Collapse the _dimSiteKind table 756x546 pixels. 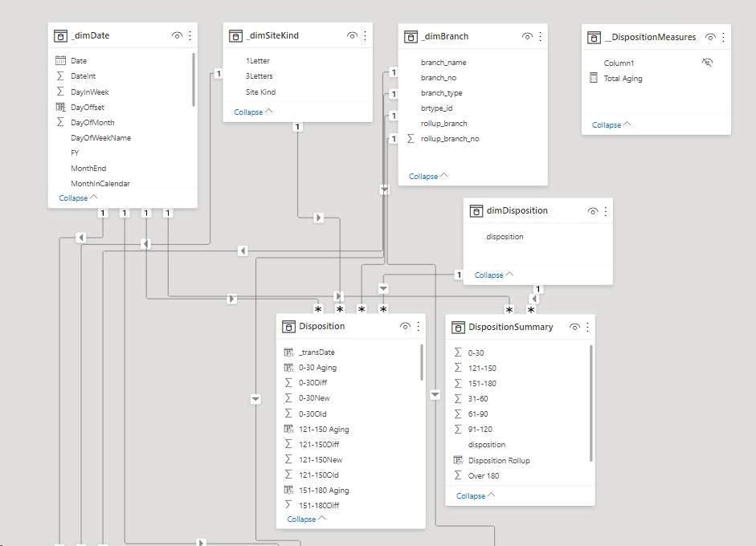(252, 112)
